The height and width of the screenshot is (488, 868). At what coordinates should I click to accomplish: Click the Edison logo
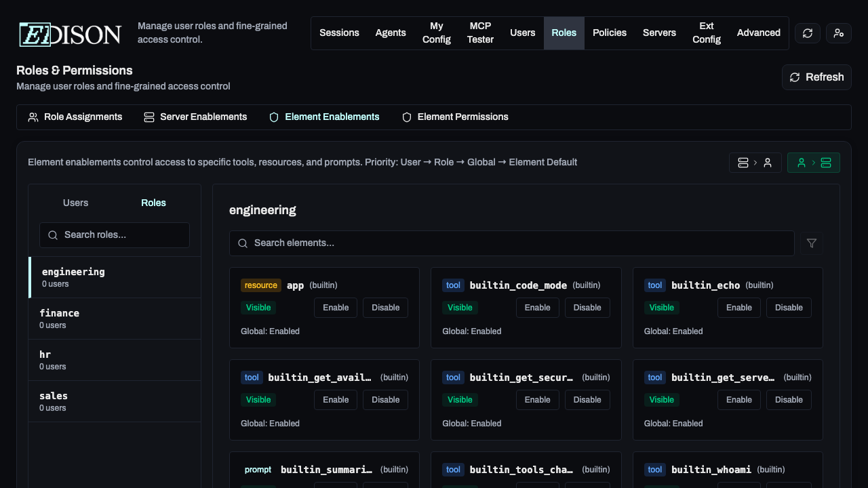71,34
